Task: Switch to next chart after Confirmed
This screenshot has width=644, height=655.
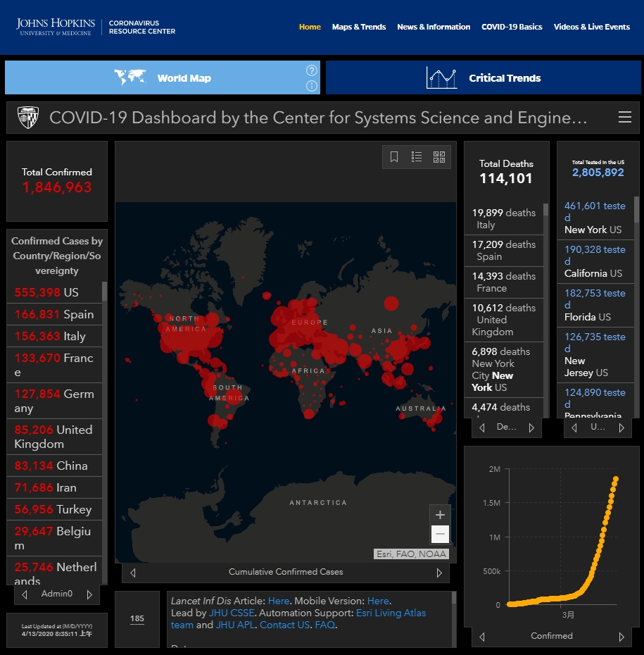Action: (x=621, y=637)
